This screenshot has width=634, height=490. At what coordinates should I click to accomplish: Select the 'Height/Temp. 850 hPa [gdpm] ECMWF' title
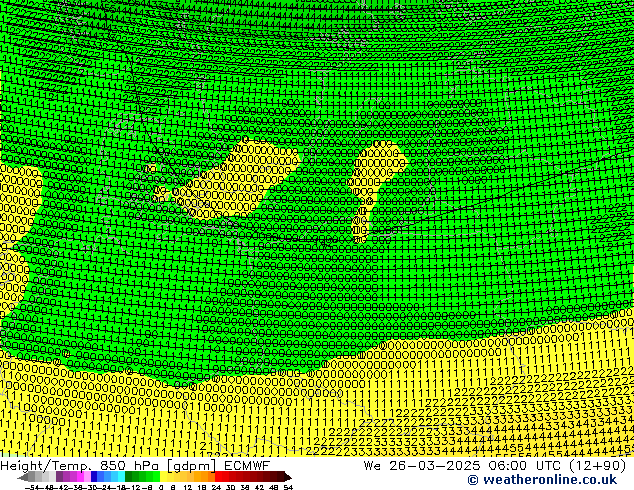tap(135, 466)
